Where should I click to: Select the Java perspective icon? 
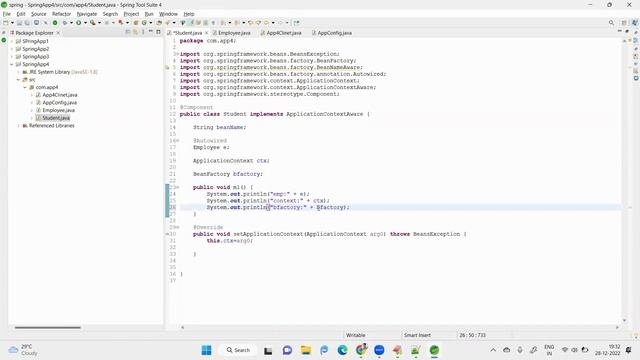635,23
